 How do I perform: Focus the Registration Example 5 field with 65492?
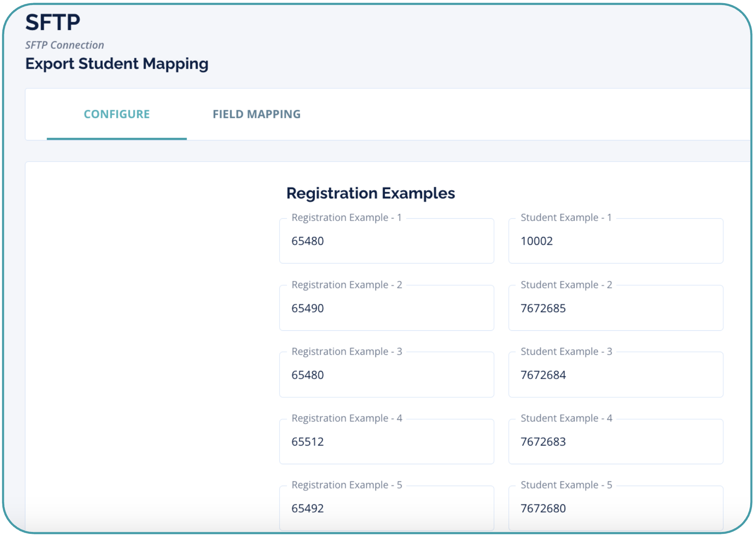pos(386,508)
